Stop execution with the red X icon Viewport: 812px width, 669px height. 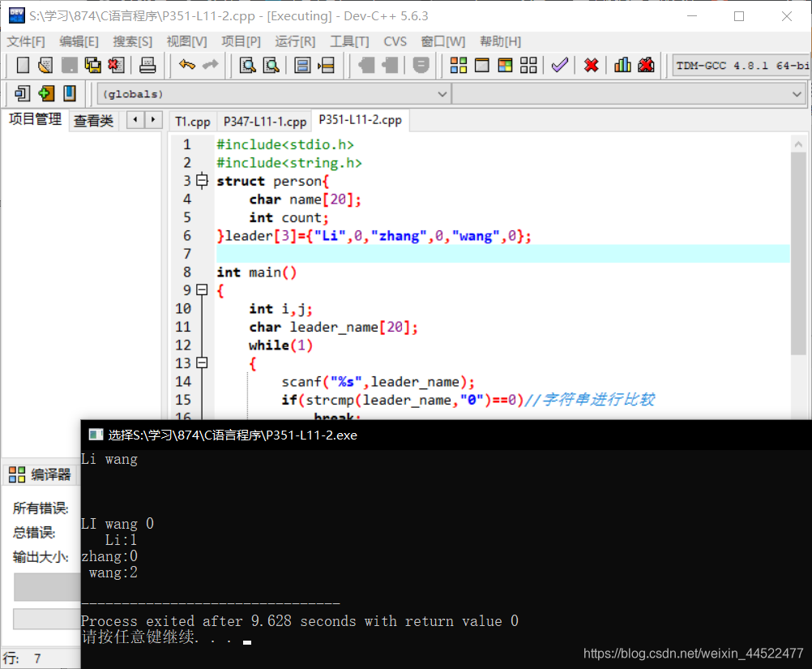[591, 66]
